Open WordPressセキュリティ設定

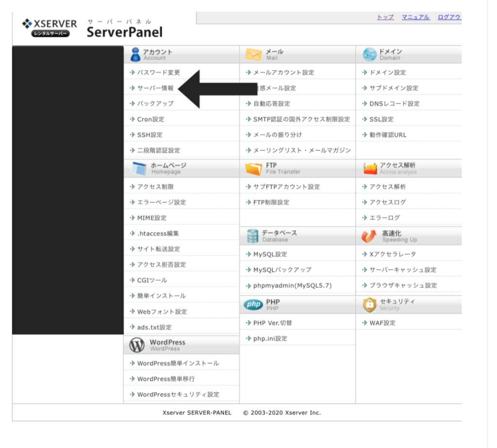point(178,395)
